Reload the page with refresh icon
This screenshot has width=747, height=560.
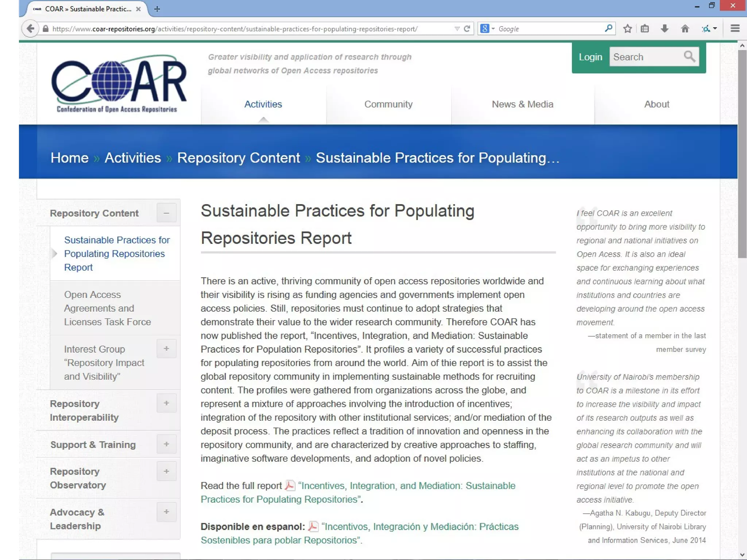[x=467, y=29]
